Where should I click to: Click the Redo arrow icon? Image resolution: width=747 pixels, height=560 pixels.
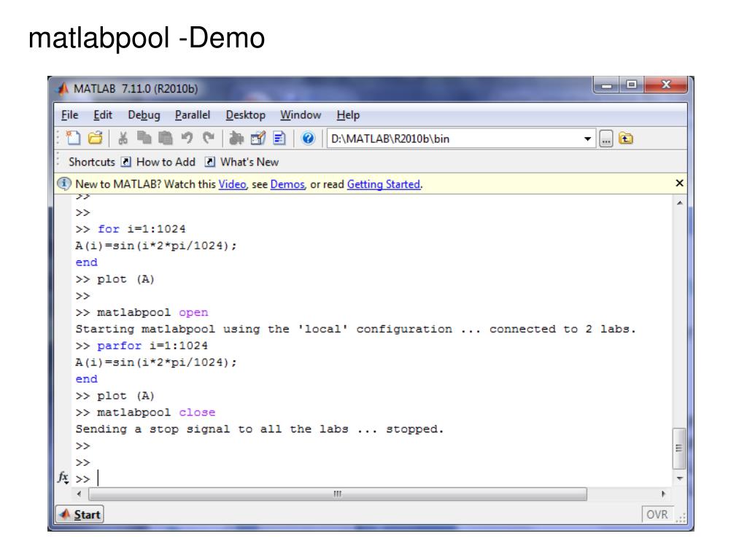click(208, 138)
